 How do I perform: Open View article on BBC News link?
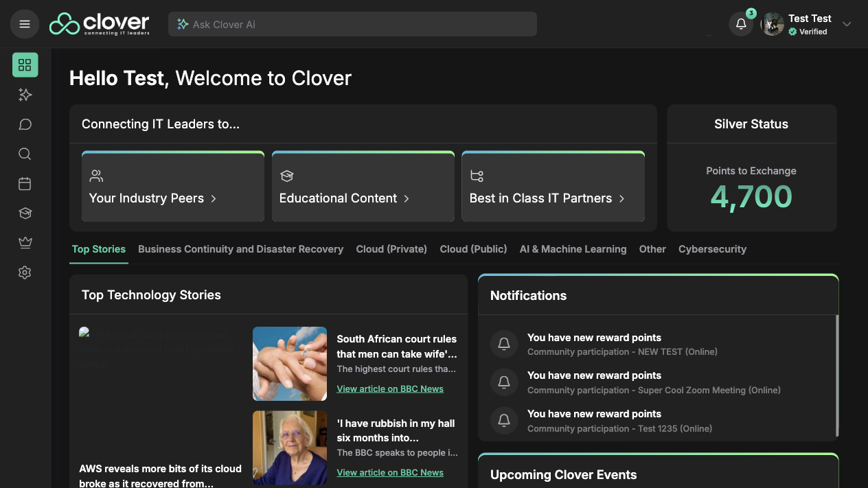(x=390, y=388)
